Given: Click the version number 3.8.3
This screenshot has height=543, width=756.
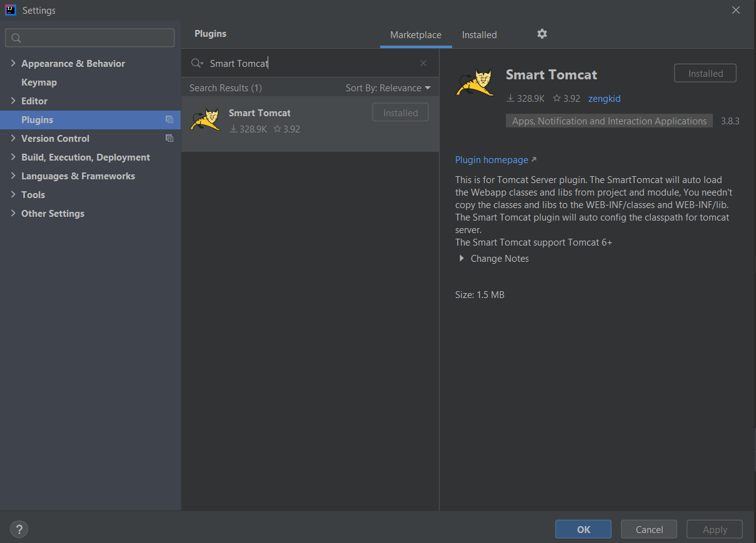Looking at the screenshot, I should (730, 121).
